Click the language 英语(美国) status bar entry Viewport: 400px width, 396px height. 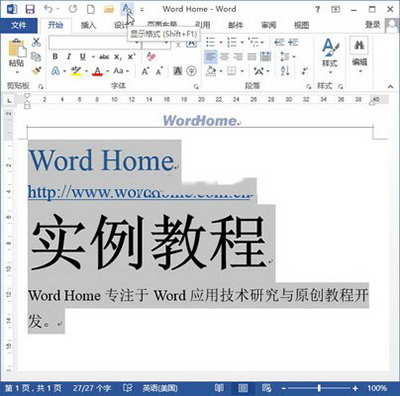point(160,388)
